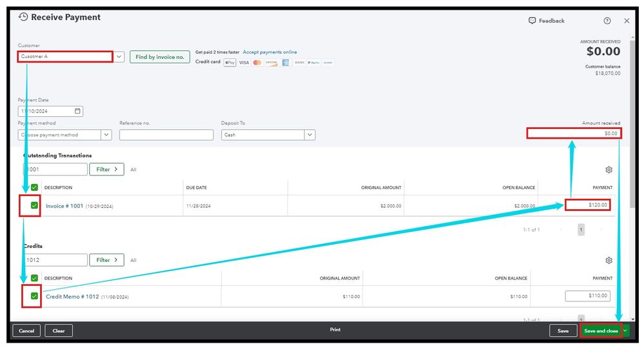Viewport: 644px width, 353px height.
Task: Click the Customer name field
Action: tap(65, 57)
